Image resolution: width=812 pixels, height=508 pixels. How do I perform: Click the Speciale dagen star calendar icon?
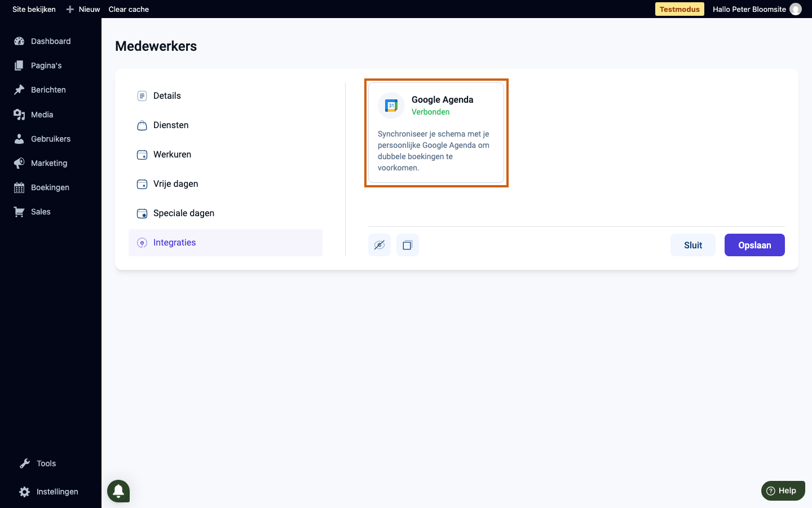142,213
